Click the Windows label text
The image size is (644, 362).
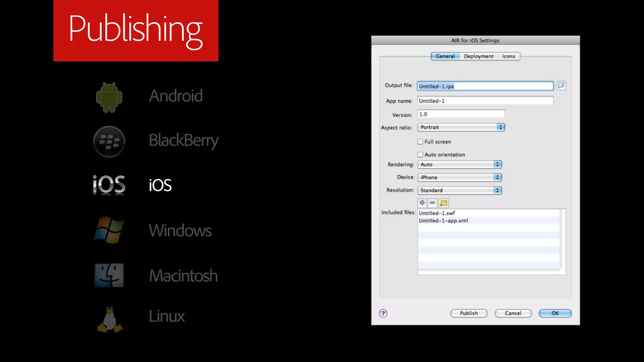pyautogui.click(x=180, y=230)
